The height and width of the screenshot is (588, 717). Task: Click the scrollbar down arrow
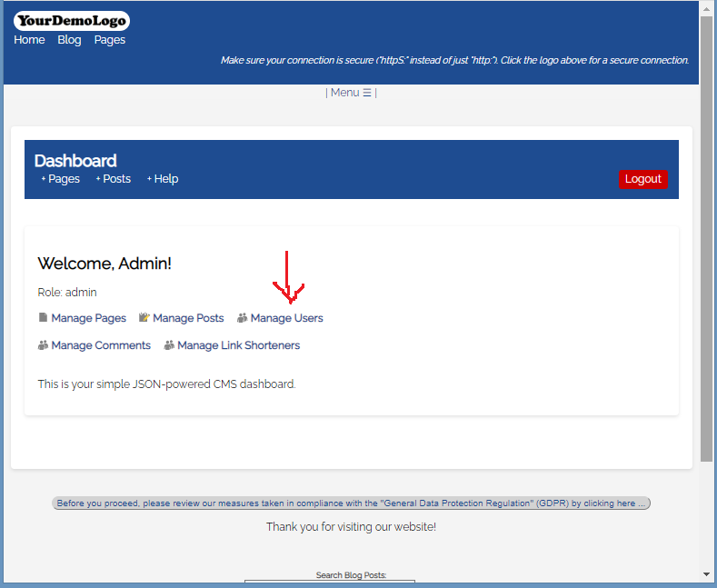tap(707, 574)
